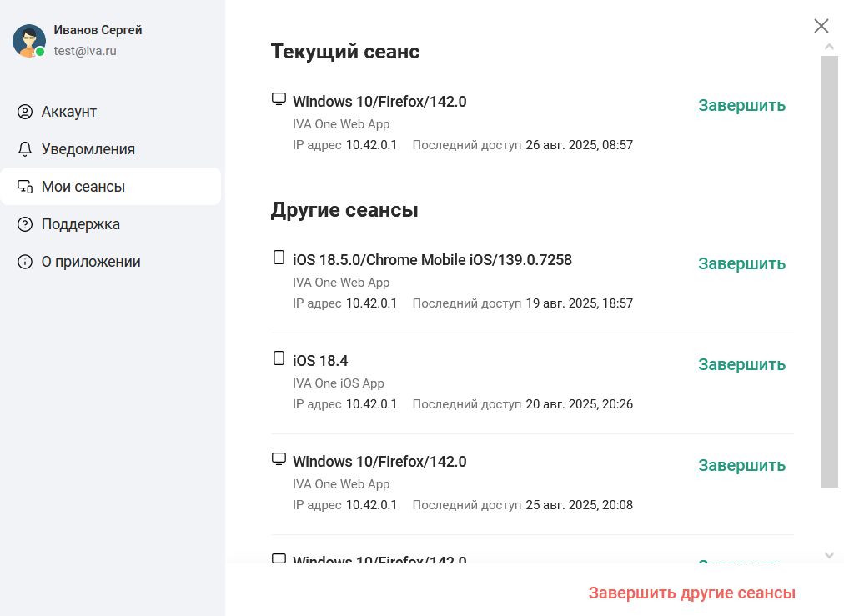Завершить the Chrome Mobile iOS session

(741, 263)
